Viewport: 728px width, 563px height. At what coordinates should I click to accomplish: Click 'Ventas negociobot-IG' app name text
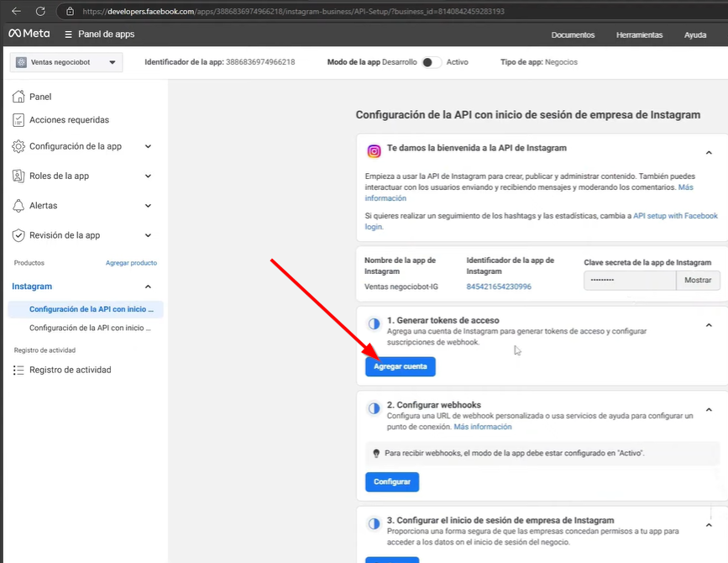pos(401,287)
